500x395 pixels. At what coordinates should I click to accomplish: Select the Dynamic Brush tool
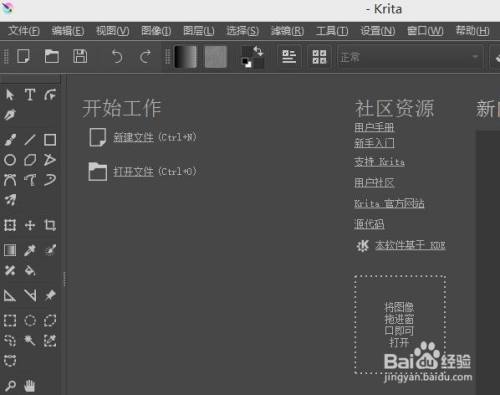pyautogui.click(x=50, y=180)
